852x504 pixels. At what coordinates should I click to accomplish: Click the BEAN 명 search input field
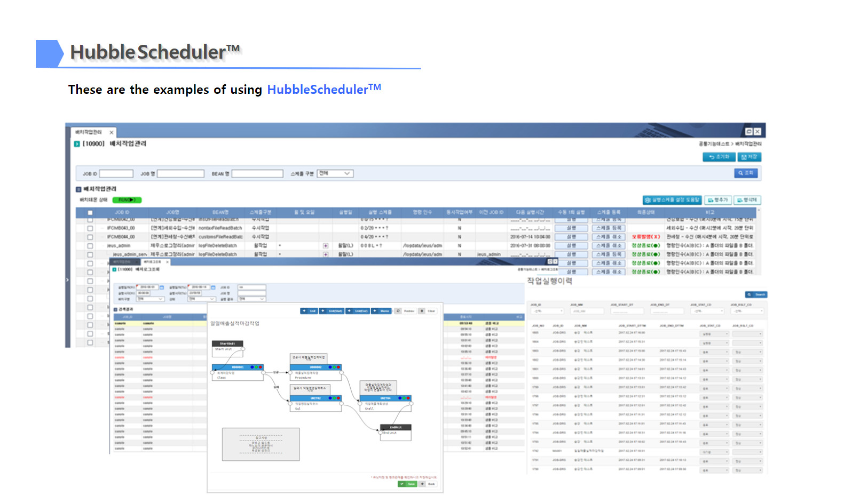tap(257, 174)
